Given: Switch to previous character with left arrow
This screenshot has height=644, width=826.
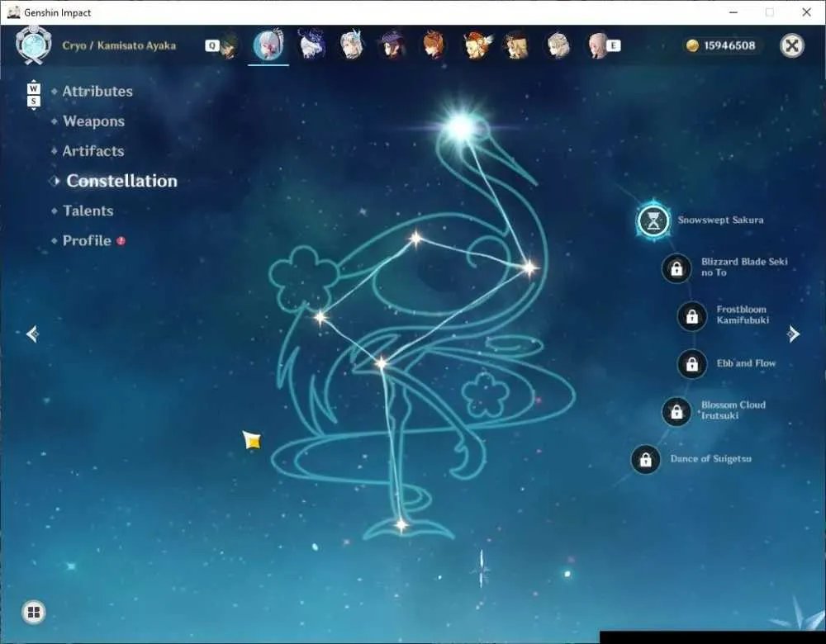Looking at the screenshot, I should pyautogui.click(x=33, y=334).
